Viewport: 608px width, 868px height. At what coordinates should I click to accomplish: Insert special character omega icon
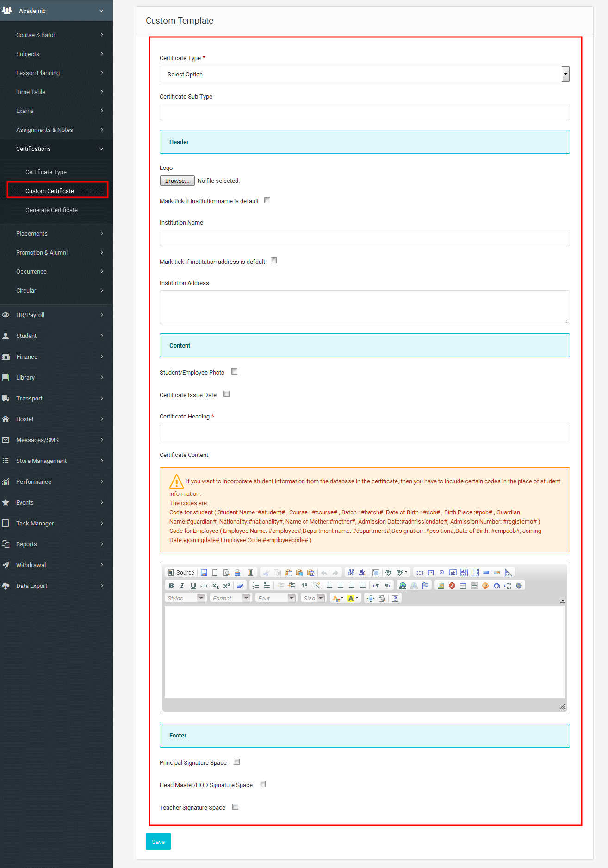pos(496,586)
